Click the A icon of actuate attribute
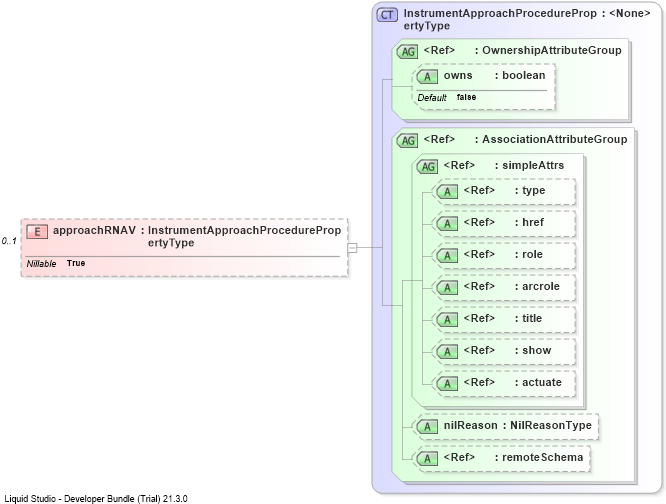The image size is (666, 504). [447, 384]
